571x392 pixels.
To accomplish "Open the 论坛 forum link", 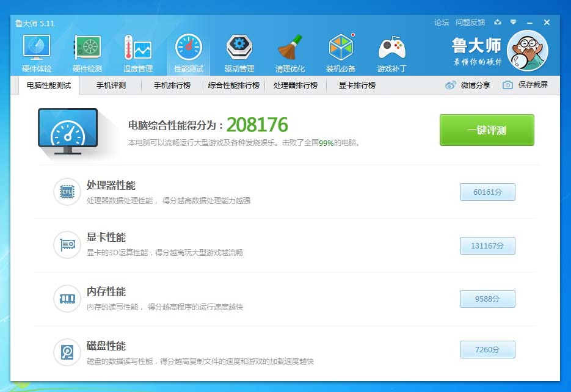I will point(442,23).
